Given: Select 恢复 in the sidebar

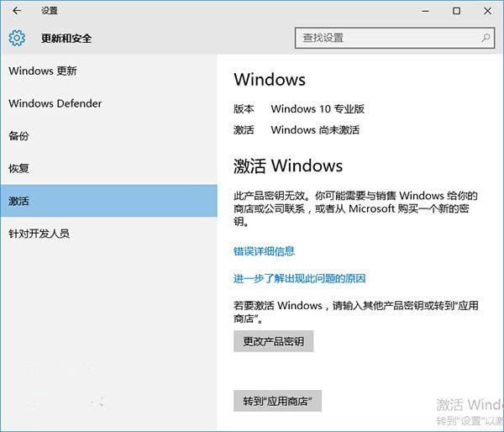Looking at the screenshot, I should point(108,168).
